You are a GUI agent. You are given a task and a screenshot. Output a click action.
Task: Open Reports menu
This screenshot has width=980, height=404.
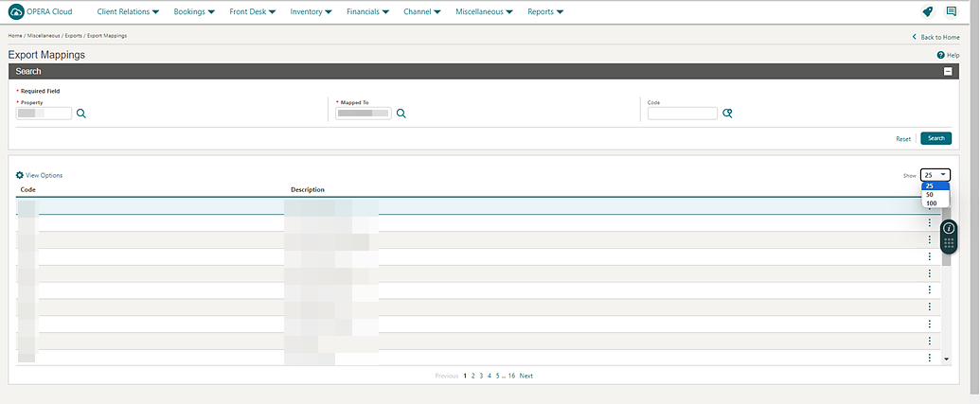(545, 12)
